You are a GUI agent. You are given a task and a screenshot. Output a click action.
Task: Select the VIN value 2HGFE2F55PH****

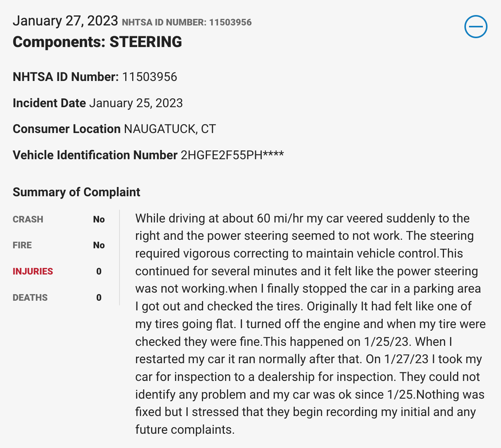pyautogui.click(x=232, y=155)
